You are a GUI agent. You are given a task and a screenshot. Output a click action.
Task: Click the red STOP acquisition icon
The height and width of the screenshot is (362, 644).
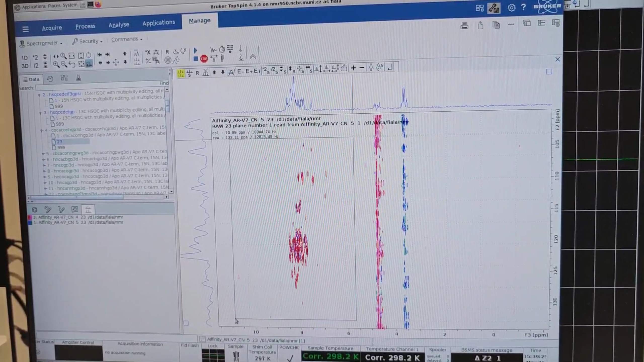(x=204, y=59)
